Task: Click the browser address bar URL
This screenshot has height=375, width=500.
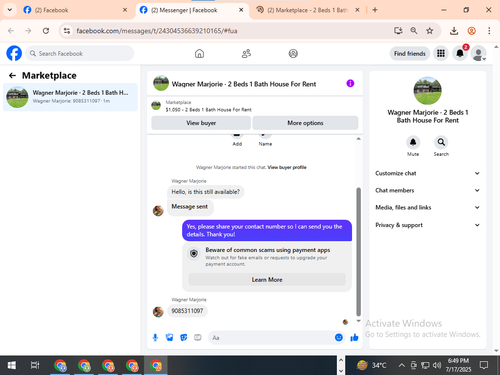Action: [157, 31]
